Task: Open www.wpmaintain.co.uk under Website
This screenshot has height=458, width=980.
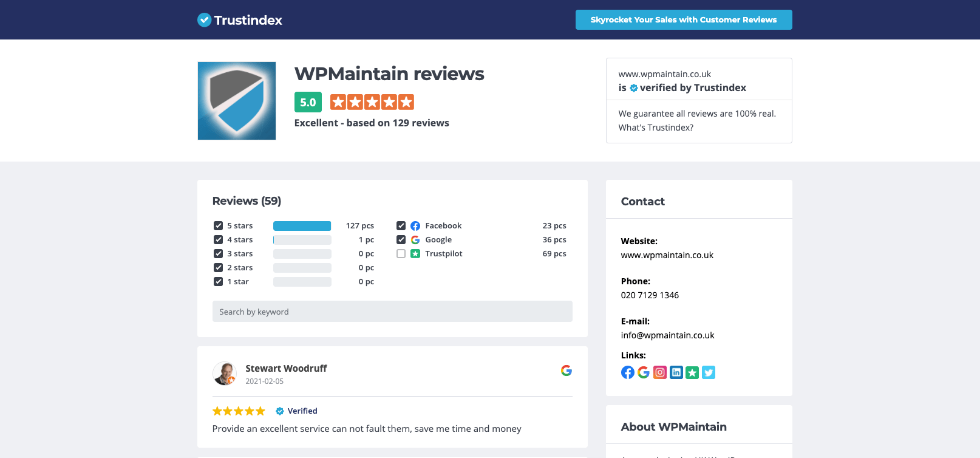Action: point(667,255)
